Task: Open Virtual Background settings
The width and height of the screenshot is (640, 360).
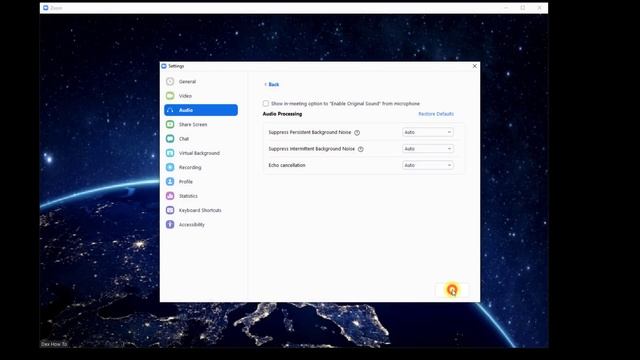Action: [201, 153]
